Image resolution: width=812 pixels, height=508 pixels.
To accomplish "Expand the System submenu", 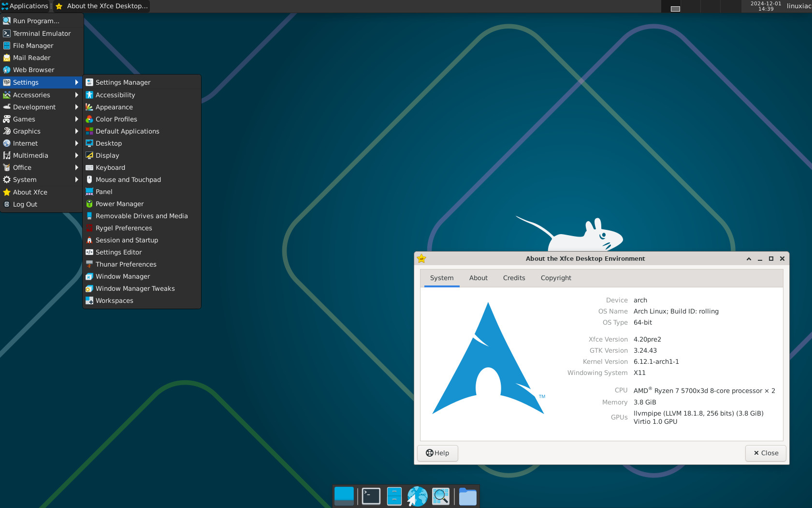I will 42,179.
